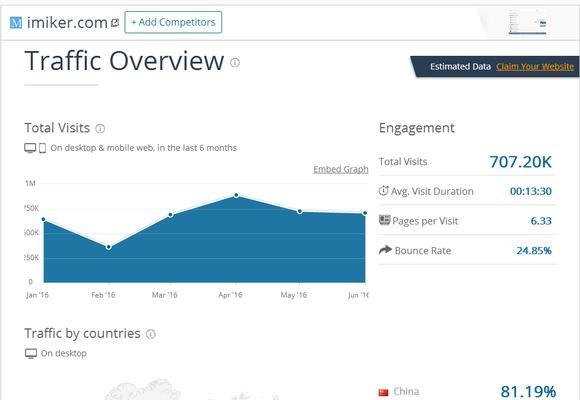Click the 6.33 pages per visit value
Screen dimensions: 580x400
point(541,221)
